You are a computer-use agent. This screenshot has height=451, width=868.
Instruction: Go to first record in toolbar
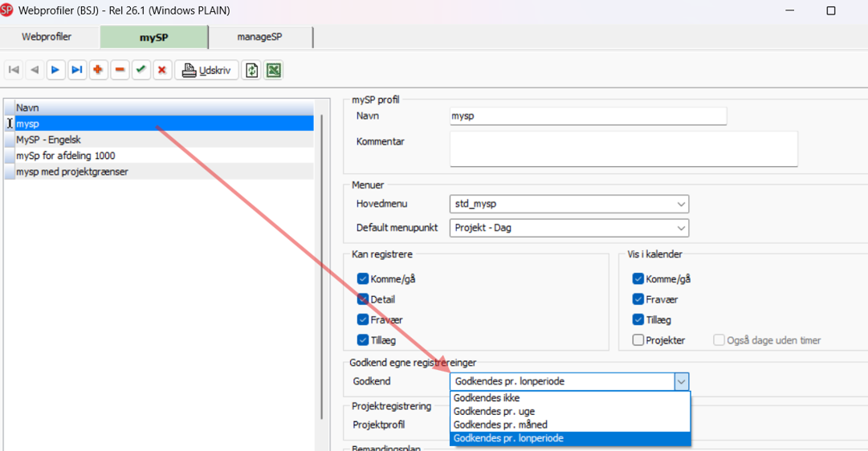click(x=14, y=70)
